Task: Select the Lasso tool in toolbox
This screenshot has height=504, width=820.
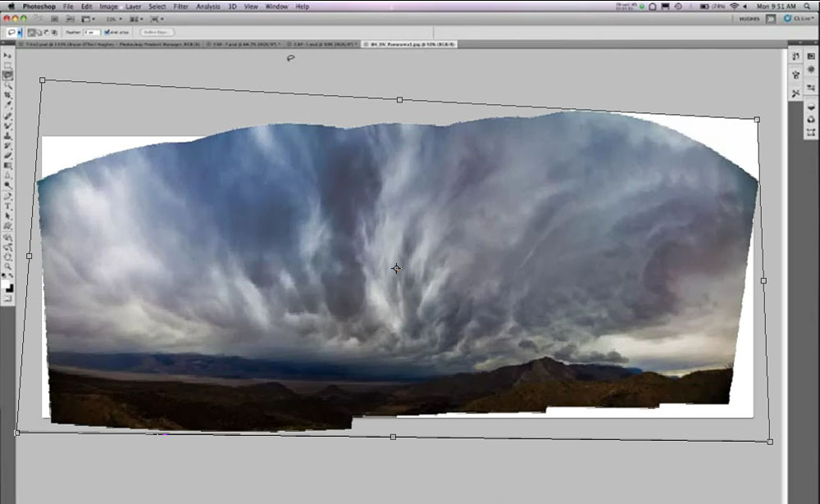Action: click(7, 75)
